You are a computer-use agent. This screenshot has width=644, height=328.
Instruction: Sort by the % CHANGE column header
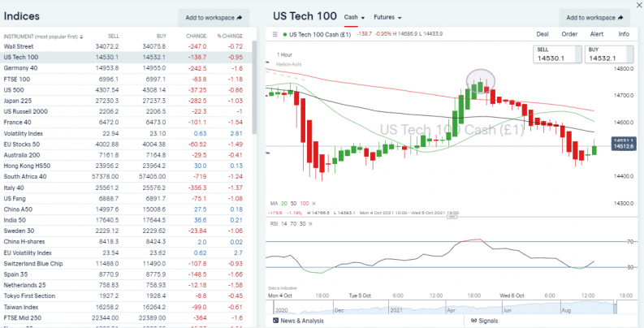230,36
